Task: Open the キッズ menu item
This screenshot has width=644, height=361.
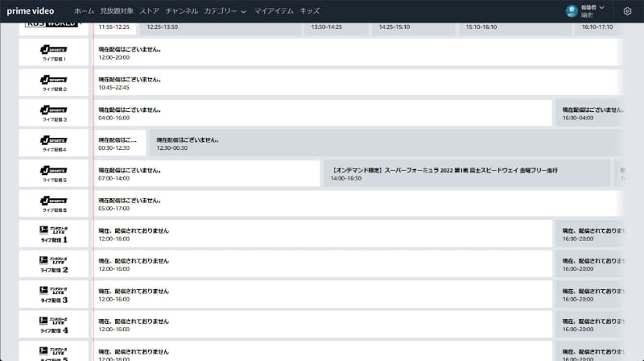Action: coord(310,11)
